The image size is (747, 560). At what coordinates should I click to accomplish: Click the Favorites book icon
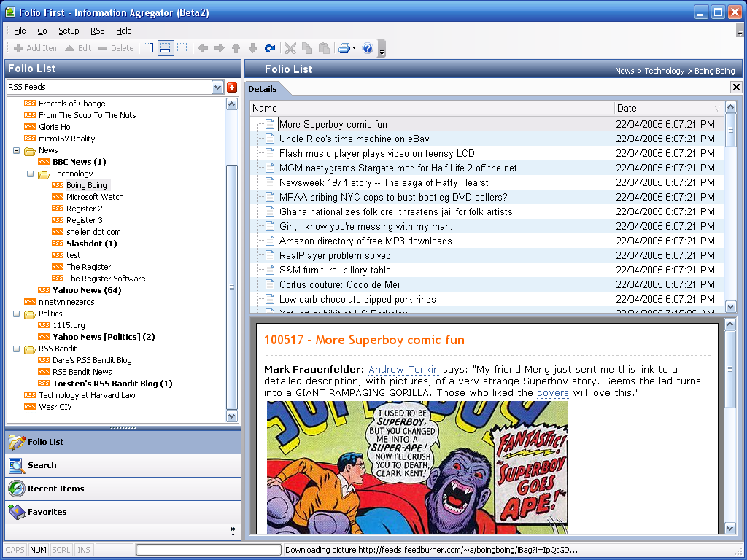17,512
